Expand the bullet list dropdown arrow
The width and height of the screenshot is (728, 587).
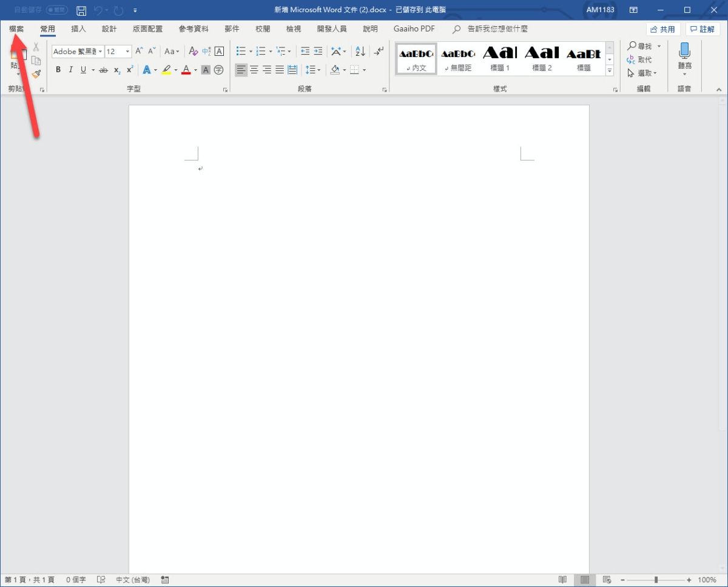pyautogui.click(x=251, y=52)
